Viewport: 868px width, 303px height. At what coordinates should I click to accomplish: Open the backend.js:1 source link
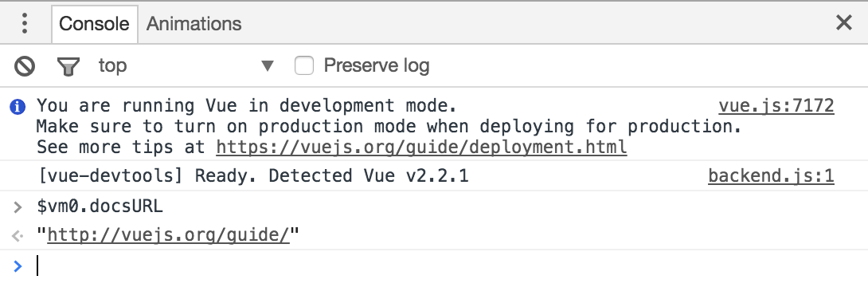pyautogui.click(x=771, y=176)
